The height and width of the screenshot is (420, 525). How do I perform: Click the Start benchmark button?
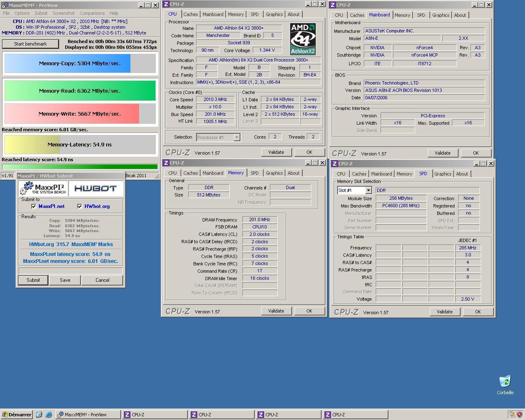point(30,44)
